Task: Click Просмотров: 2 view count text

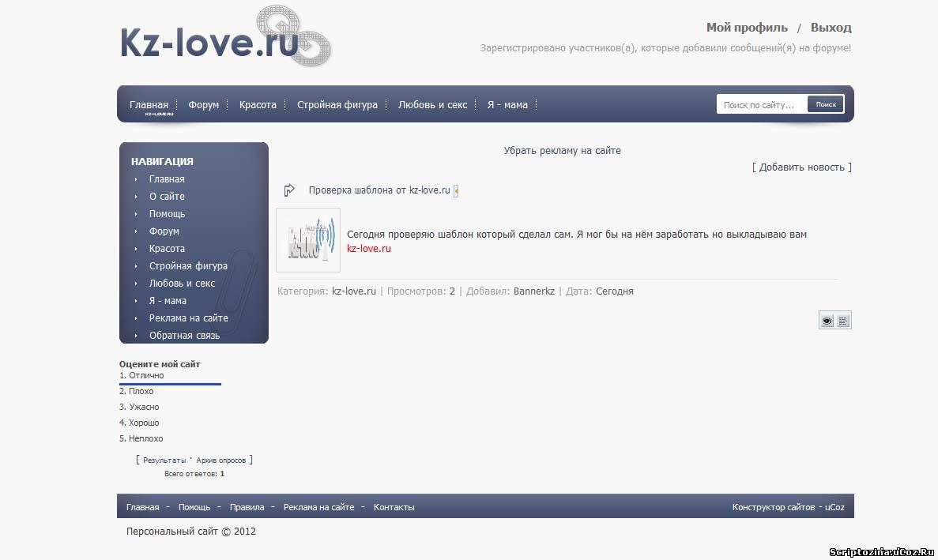Action: [421, 291]
